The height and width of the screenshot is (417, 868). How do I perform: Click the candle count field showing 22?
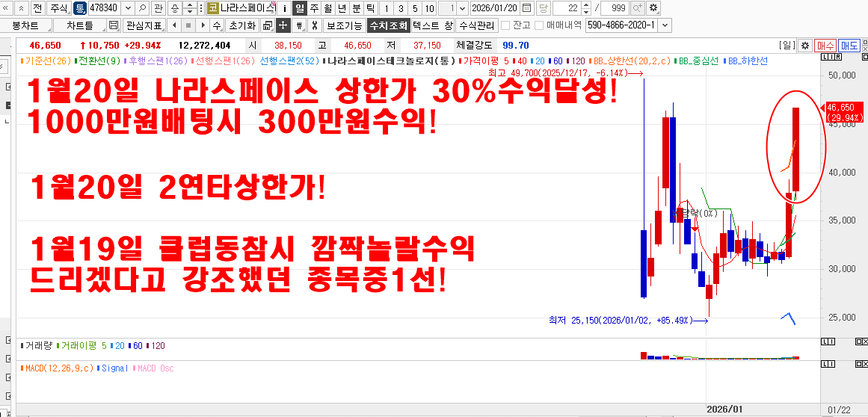pyautogui.click(x=571, y=8)
